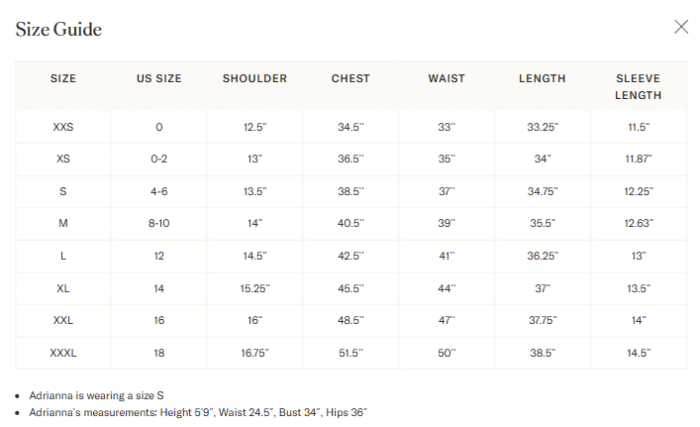Viewport: 700px width, 427px height.
Task: Click the XS size cell
Action: click(63, 159)
